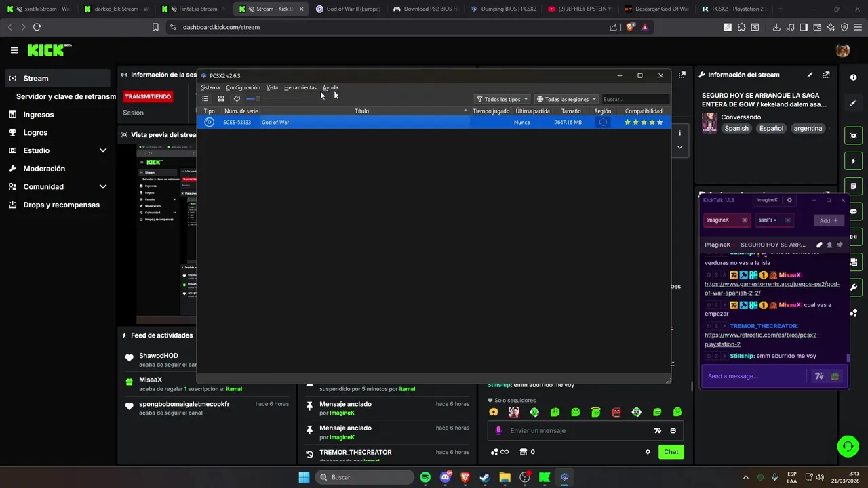Open 'Todas las regiones' filter dropdown
The width and height of the screenshot is (868, 488).
(x=566, y=99)
